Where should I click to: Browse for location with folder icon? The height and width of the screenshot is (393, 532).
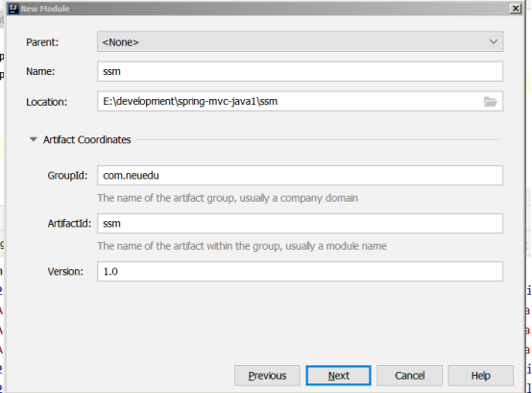click(491, 102)
